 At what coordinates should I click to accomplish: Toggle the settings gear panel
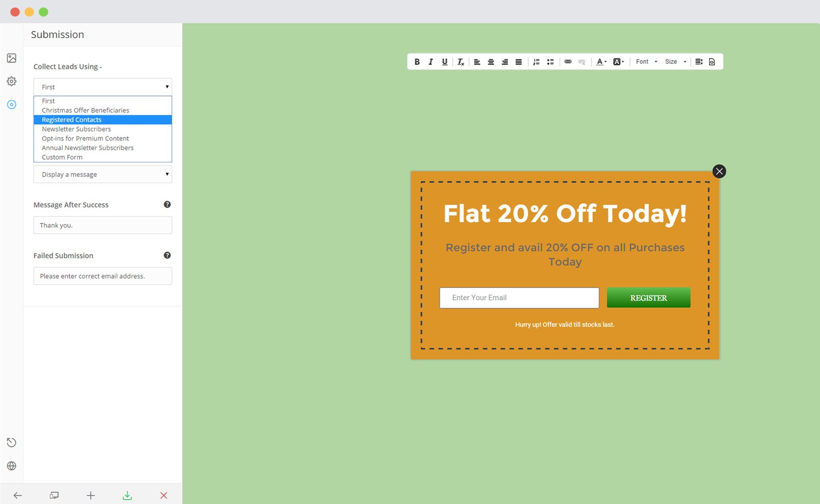coord(12,81)
